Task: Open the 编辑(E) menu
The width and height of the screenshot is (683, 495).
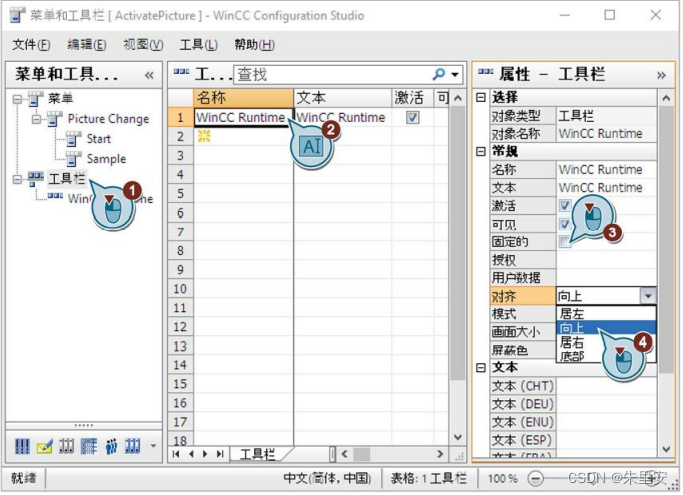Action: pos(87,44)
